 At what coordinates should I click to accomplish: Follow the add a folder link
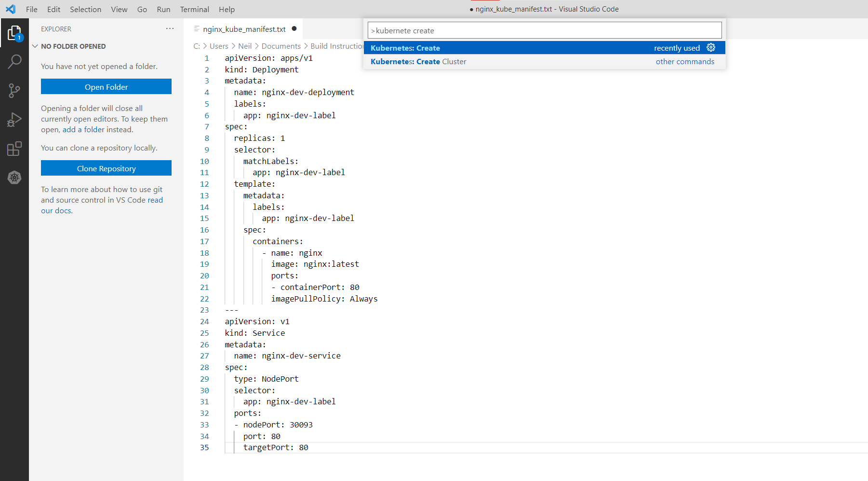click(83, 129)
